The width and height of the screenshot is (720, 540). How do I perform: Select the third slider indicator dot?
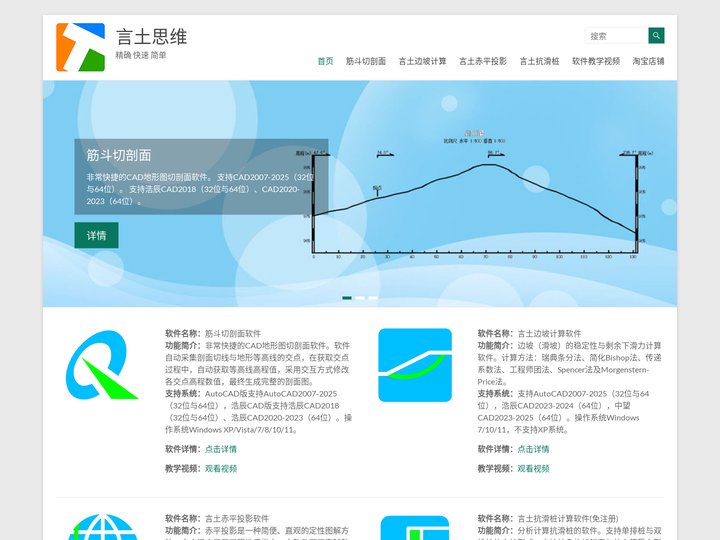(373, 298)
